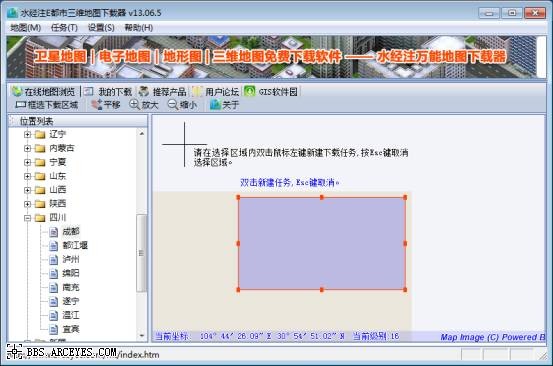Expand the 内蒙古 folder node
Screen dimensions: 553x366
click(x=28, y=148)
